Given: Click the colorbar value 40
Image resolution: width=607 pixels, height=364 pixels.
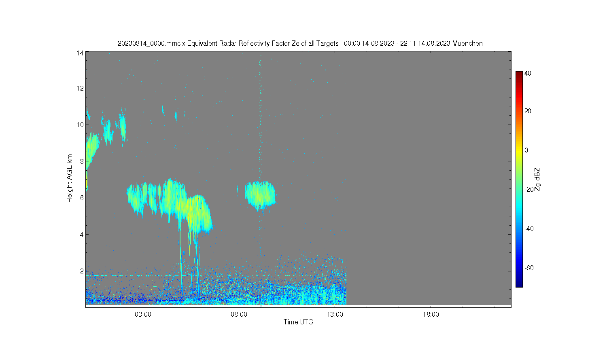Looking at the screenshot, I should tap(528, 73).
